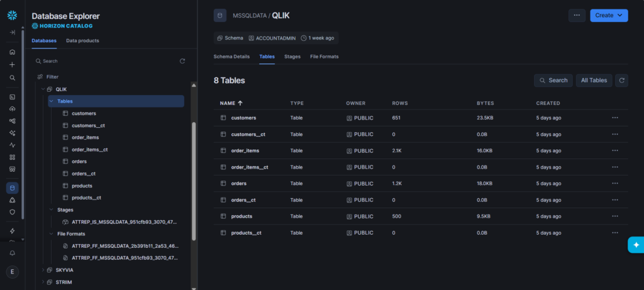Click the Snowflake logo icon
This screenshot has height=290, width=644.
(12, 16)
